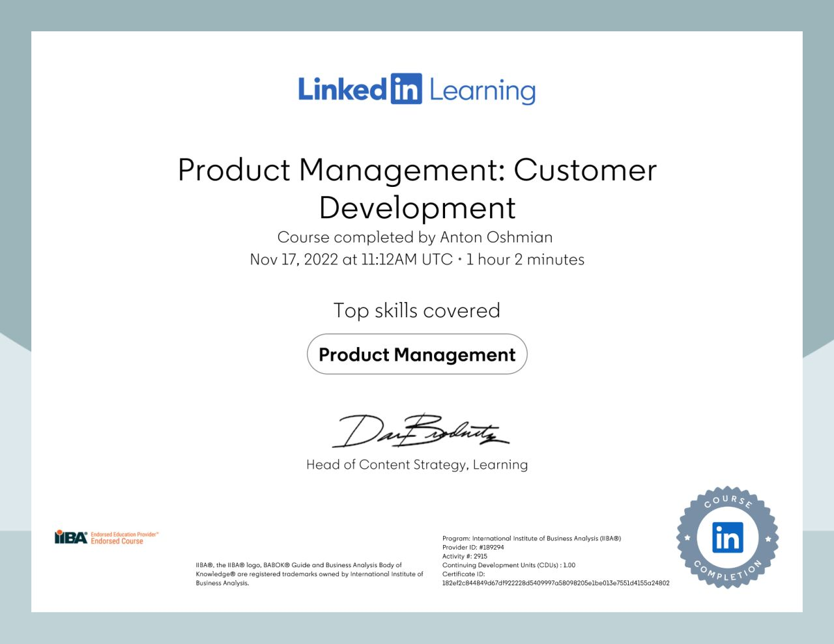Screen dimensions: 834x644
Task: Click the long Certificate ID hash string
Action: point(555,583)
